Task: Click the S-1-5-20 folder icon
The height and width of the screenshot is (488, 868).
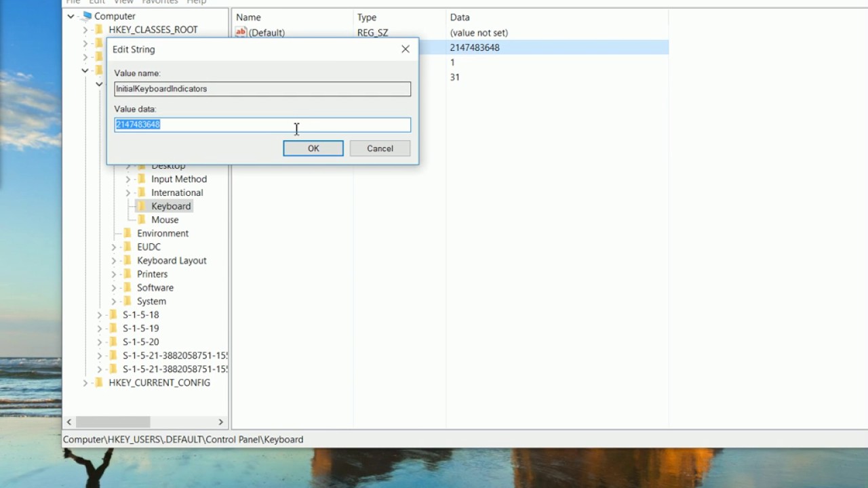Action: coord(113,342)
